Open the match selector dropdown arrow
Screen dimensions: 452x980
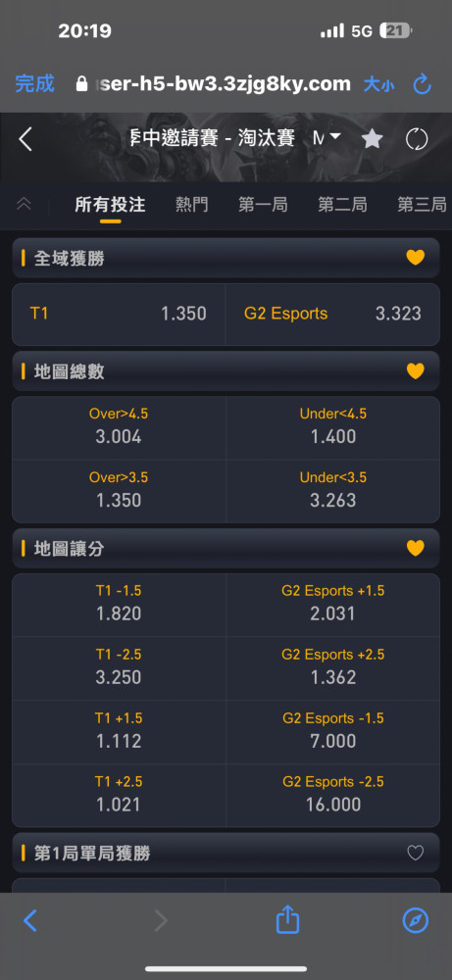[335, 137]
